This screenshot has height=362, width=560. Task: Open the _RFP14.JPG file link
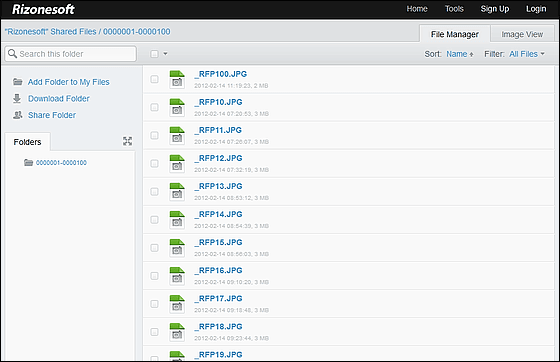click(218, 215)
